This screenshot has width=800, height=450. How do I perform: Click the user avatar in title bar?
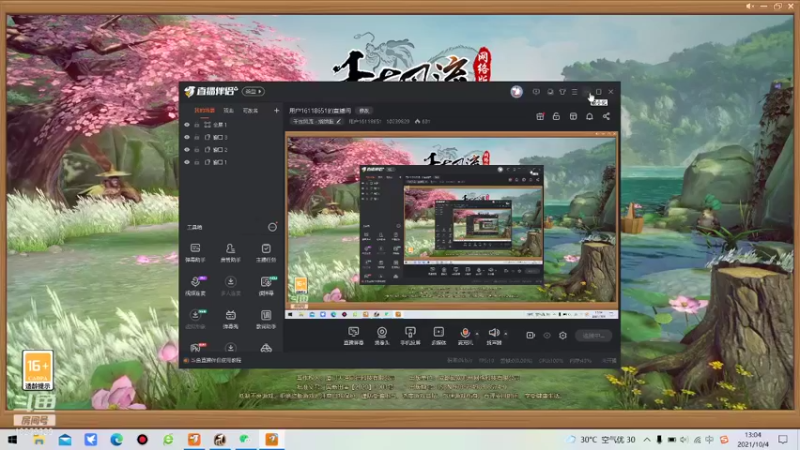(516, 92)
